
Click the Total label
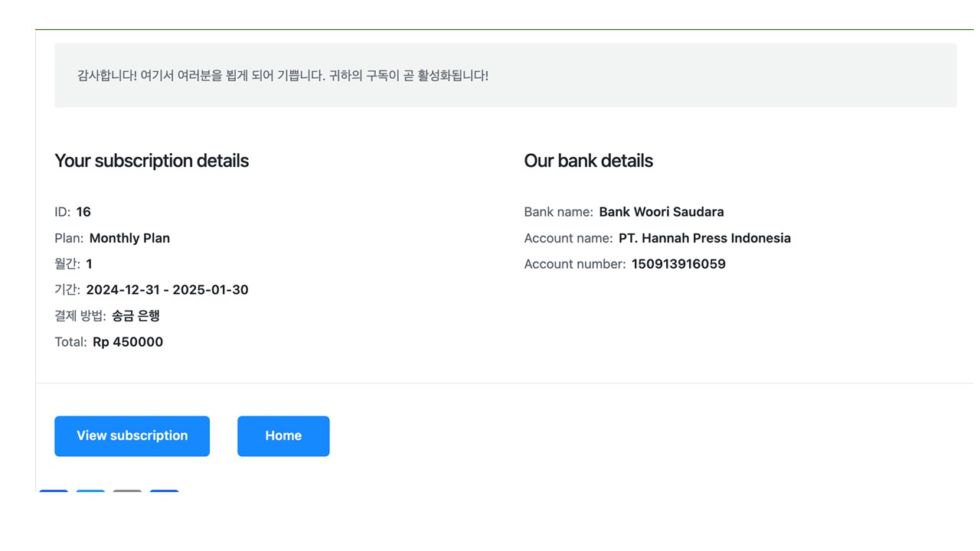(x=70, y=342)
